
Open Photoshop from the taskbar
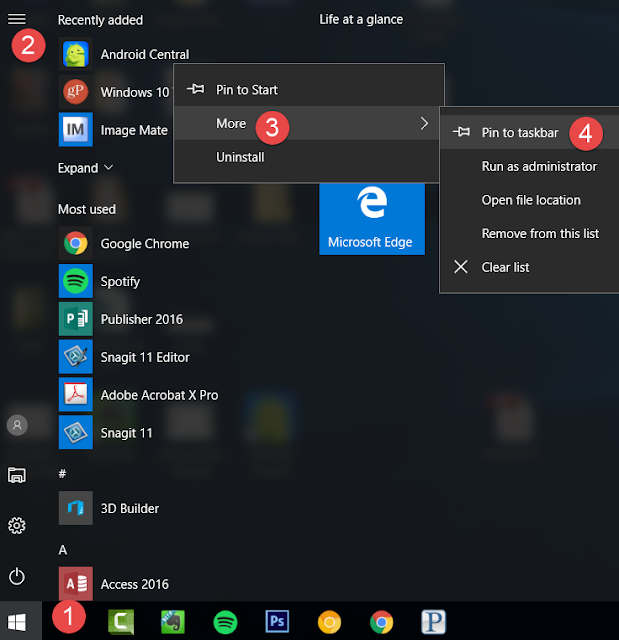277,622
